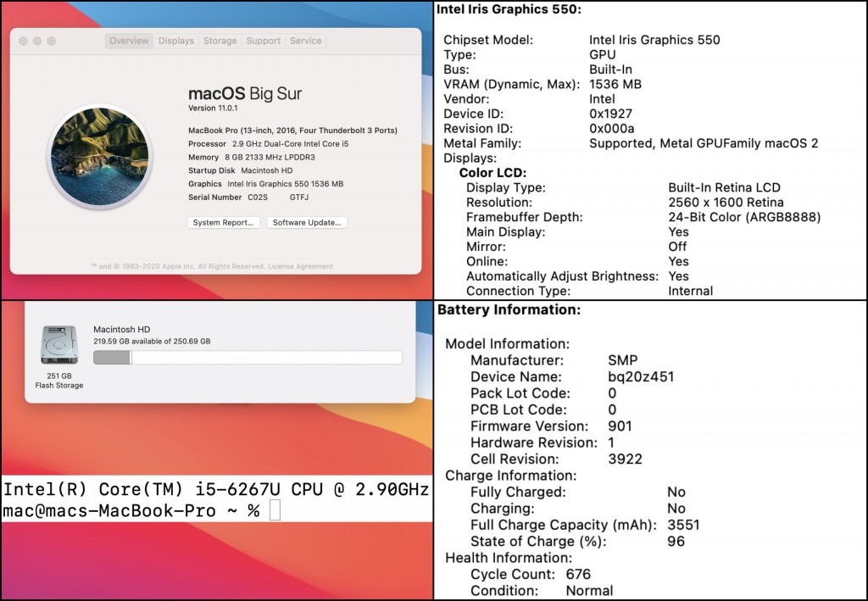This screenshot has height=601, width=868.
Task: Click the Version 11.0.1 text
Action: click(214, 109)
